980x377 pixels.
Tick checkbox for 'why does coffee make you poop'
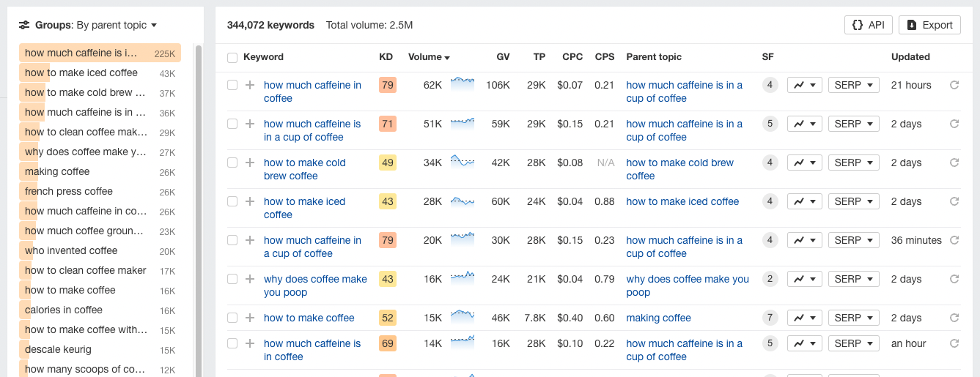(x=232, y=279)
